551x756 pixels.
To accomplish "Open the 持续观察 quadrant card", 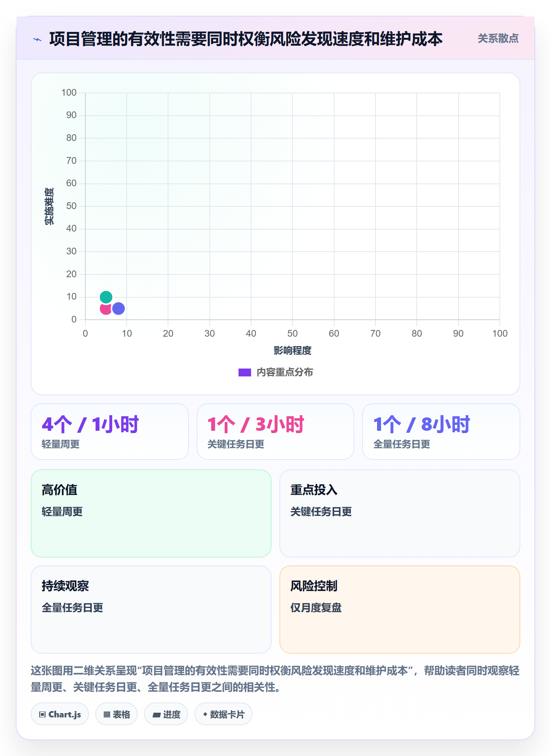I will [151, 610].
